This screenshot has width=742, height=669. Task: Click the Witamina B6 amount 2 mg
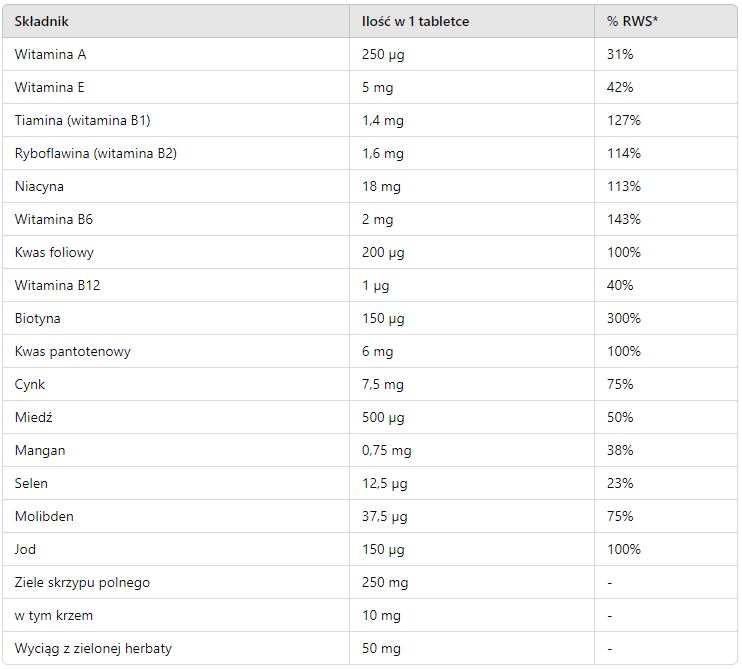pos(378,219)
